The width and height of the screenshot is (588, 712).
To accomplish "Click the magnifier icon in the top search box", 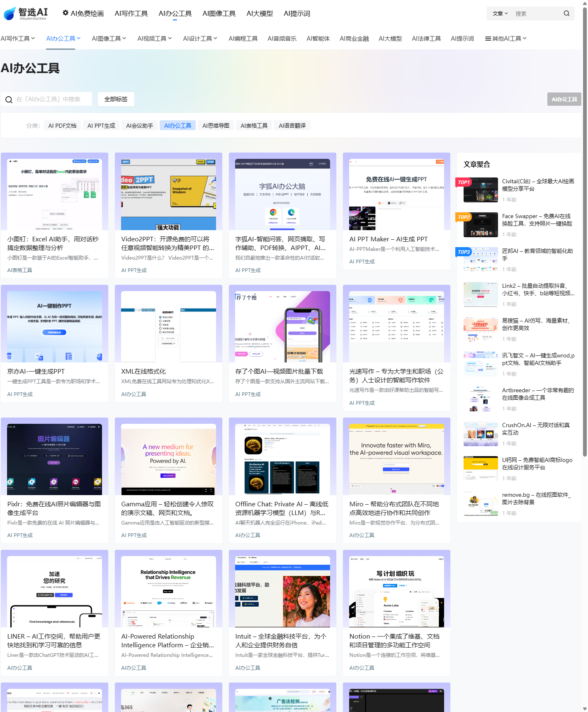I will coord(566,13).
